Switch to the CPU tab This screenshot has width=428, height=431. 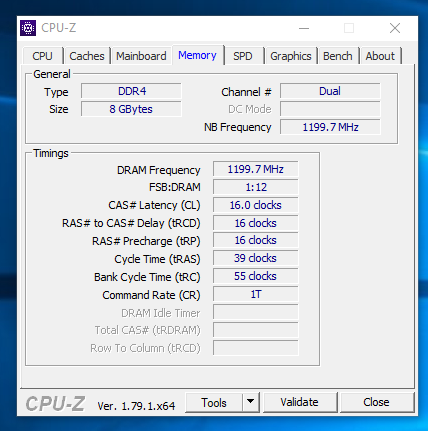(43, 56)
